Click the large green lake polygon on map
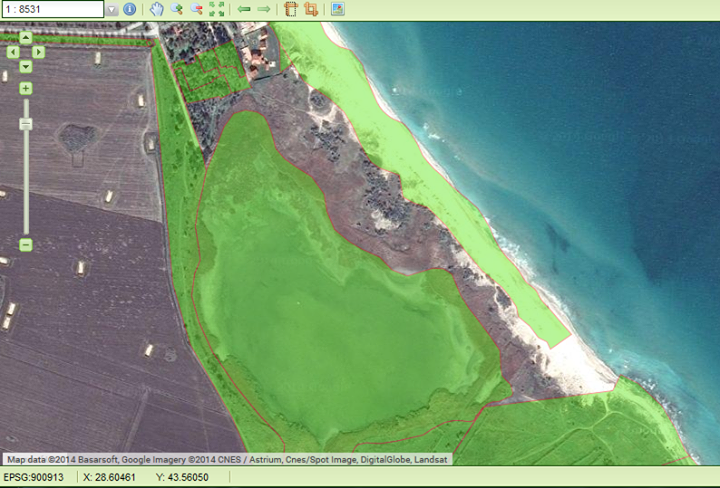 [330, 320]
